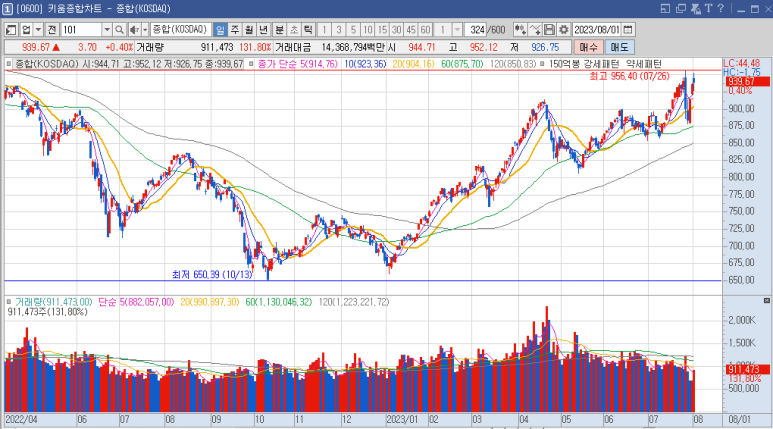This screenshot has width=773, height=429.
Task: Select the 일 daily period toggle
Action: coord(220,30)
